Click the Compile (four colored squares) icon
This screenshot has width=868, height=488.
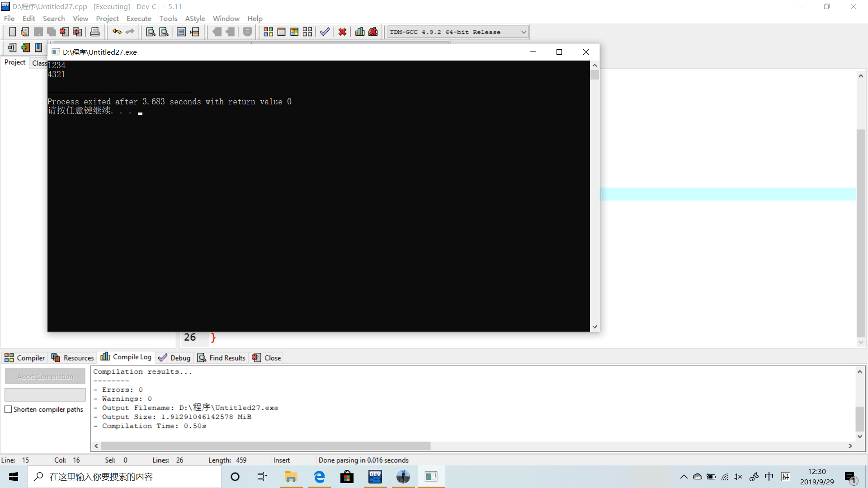(x=268, y=32)
